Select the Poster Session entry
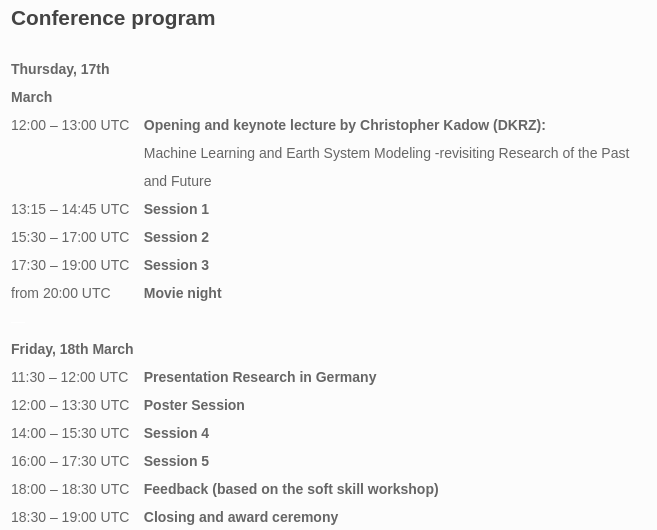This screenshot has width=657, height=530. pyautogui.click(x=193, y=405)
